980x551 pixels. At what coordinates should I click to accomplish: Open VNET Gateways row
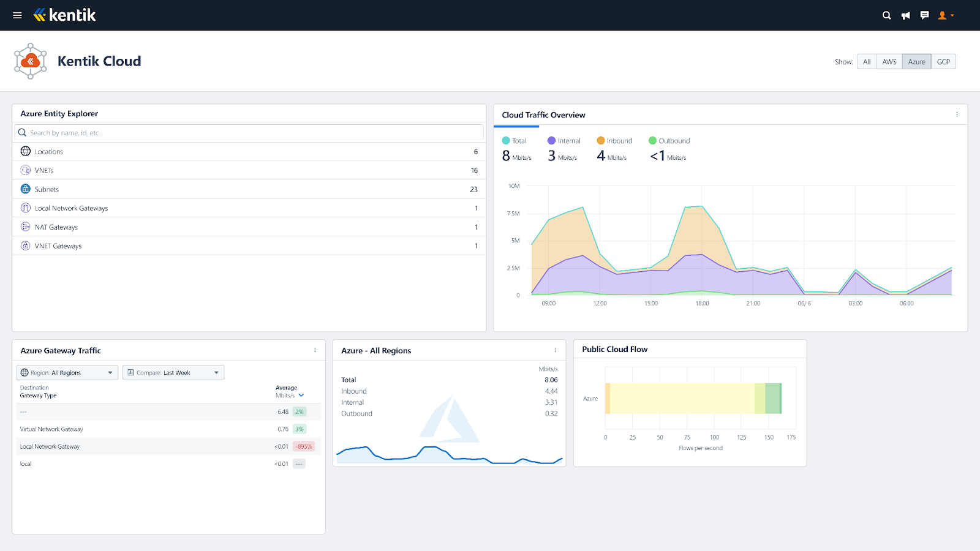click(249, 246)
